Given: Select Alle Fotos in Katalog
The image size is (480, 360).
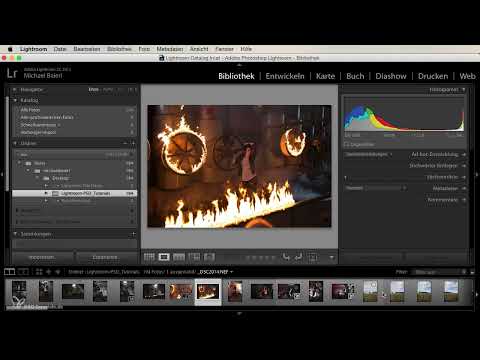Looking at the screenshot, I should [x=74, y=110].
